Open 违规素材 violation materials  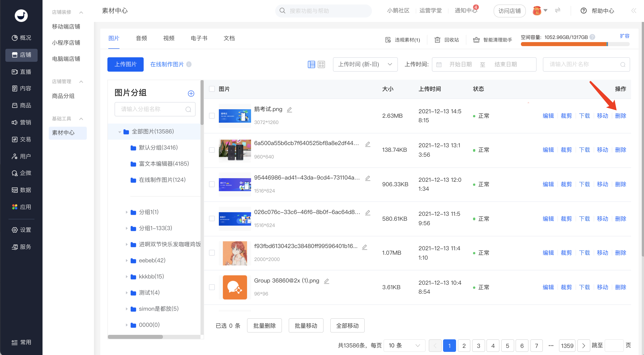403,40
